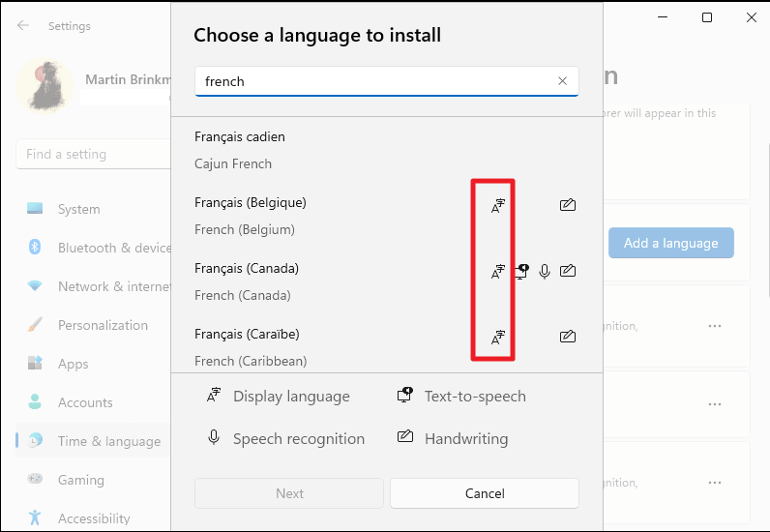The height and width of the screenshot is (532, 770).
Task: Click the French (Canada) subtitle
Action: coord(243,295)
